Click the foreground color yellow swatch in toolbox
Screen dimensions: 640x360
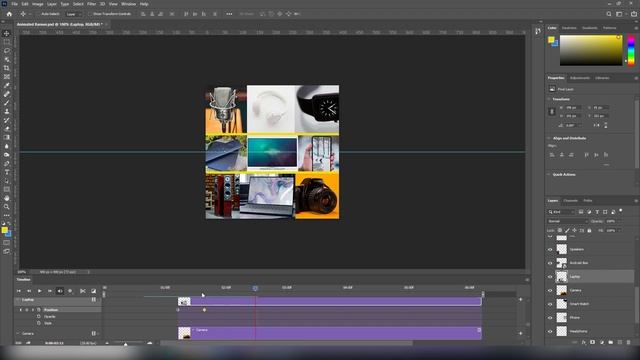click(x=4, y=230)
